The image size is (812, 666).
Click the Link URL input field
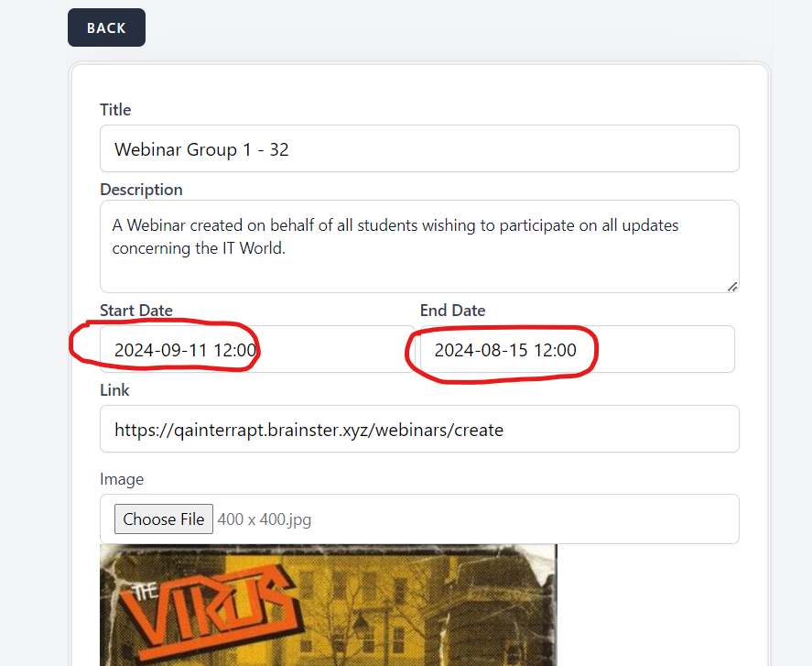point(418,429)
